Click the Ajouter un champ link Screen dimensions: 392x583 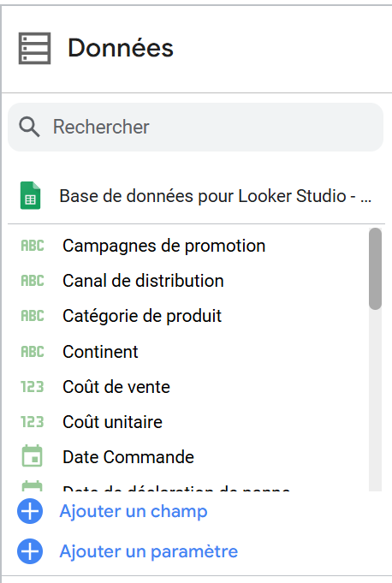pyautogui.click(x=134, y=511)
